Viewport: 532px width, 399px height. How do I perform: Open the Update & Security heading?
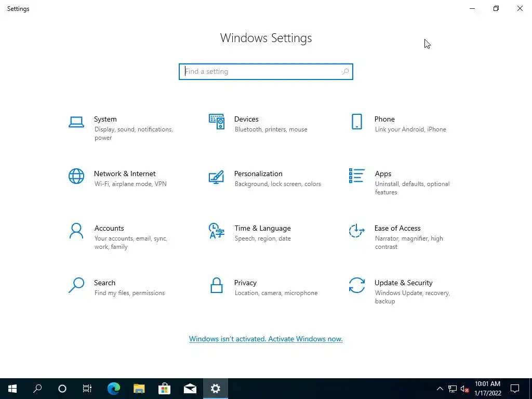pos(403,283)
